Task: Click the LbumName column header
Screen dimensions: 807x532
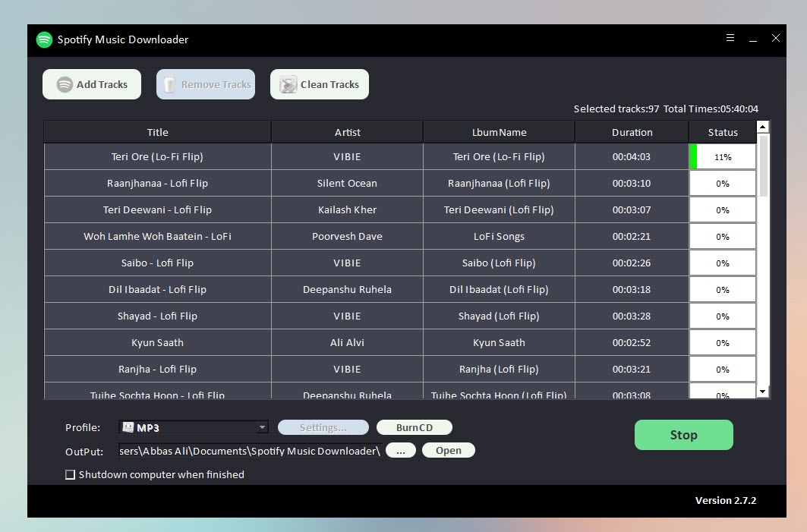Action: (x=500, y=132)
